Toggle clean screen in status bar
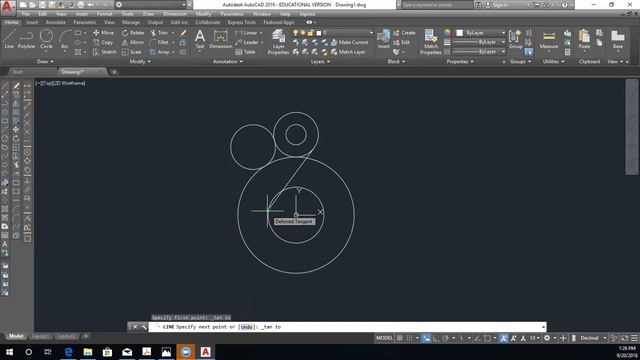The width and height of the screenshot is (640, 360). pyautogui.click(x=624, y=338)
